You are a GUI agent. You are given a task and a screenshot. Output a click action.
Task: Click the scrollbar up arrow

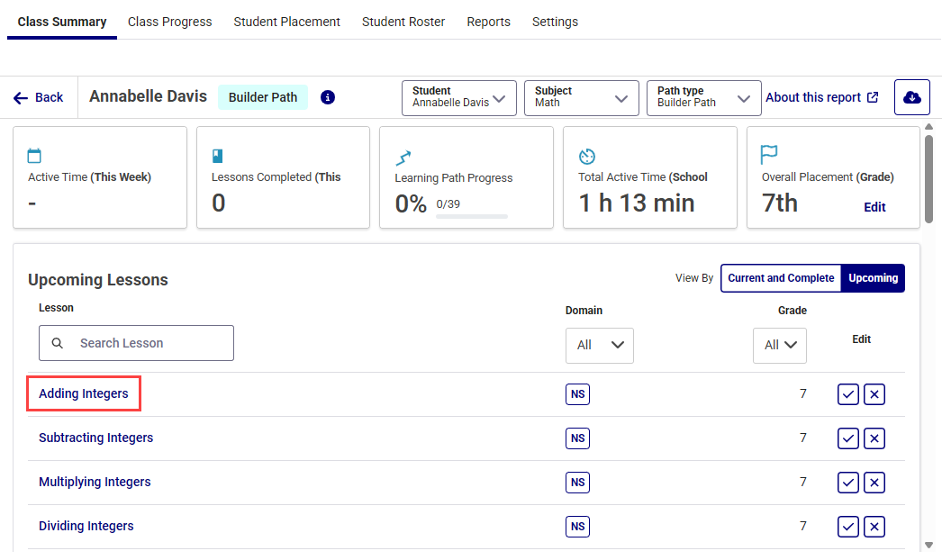click(928, 127)
